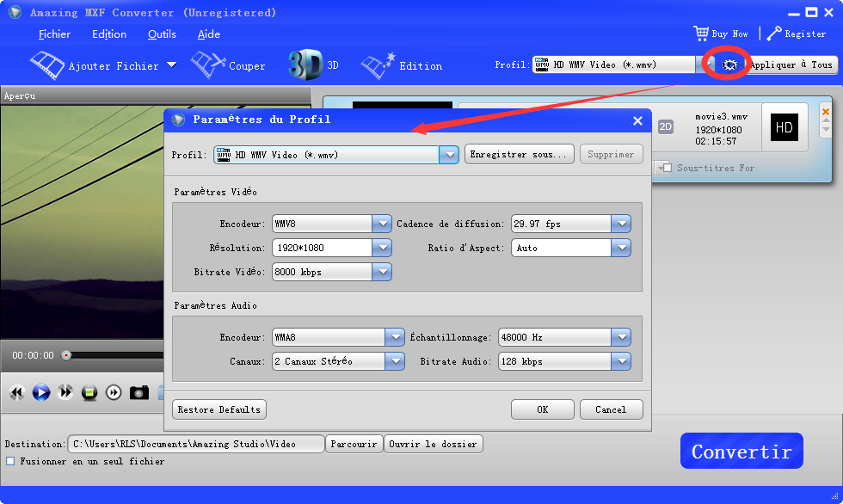Image resolution: width=843 pixels, height=504 pixels.
Task: Click the Destination path field
Action: [196, 444]
